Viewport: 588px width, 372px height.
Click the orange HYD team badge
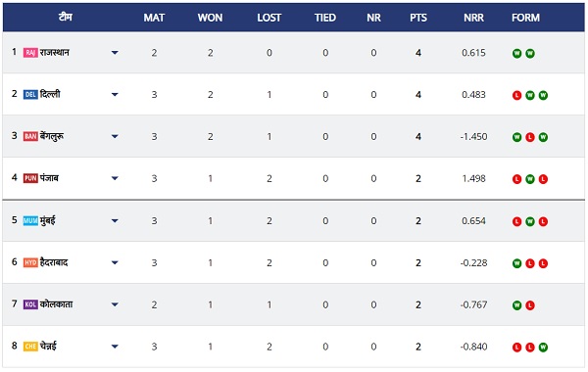[30, 262]
